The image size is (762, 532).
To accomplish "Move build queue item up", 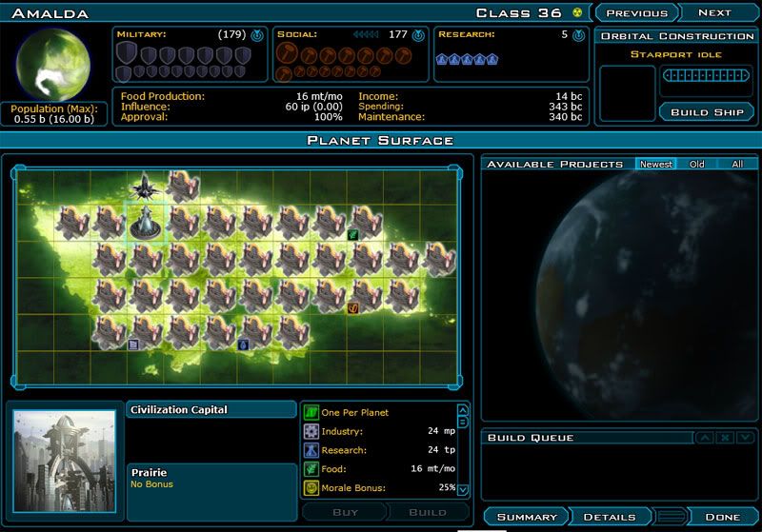I will [705, 438].
